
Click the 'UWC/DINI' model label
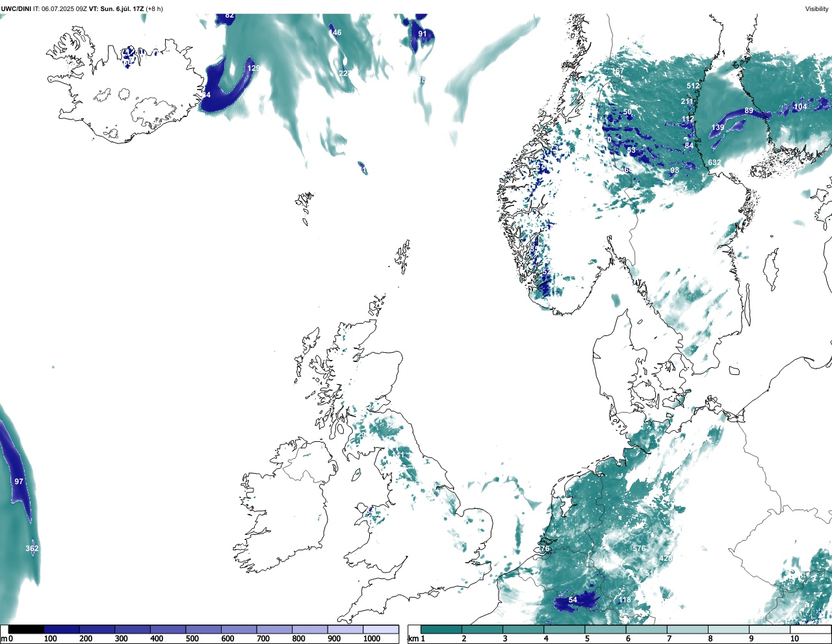[x=16, y=9]
